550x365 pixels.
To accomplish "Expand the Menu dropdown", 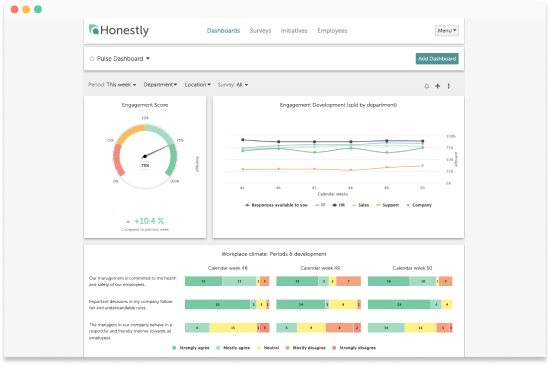I will point(447,31).
